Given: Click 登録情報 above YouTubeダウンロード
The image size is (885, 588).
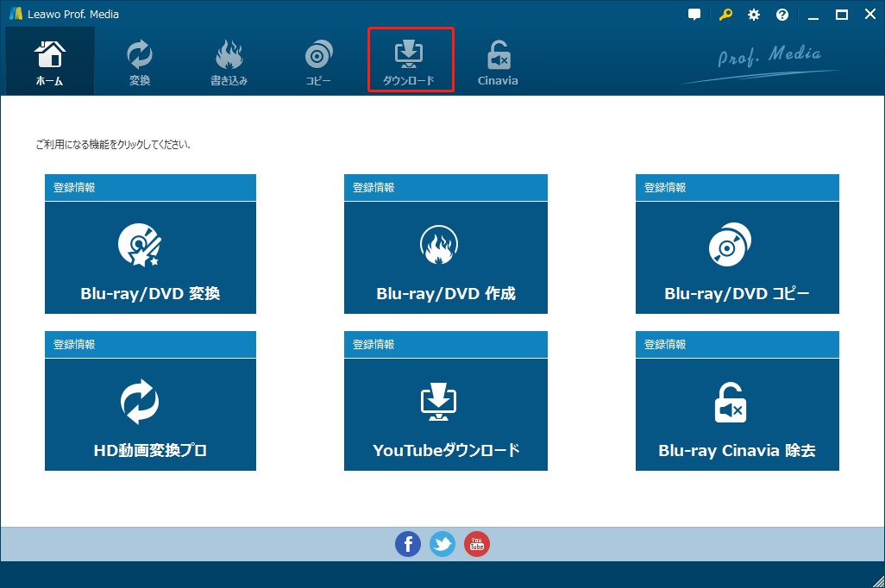Looking at the screenshot, I should [446, 344].
